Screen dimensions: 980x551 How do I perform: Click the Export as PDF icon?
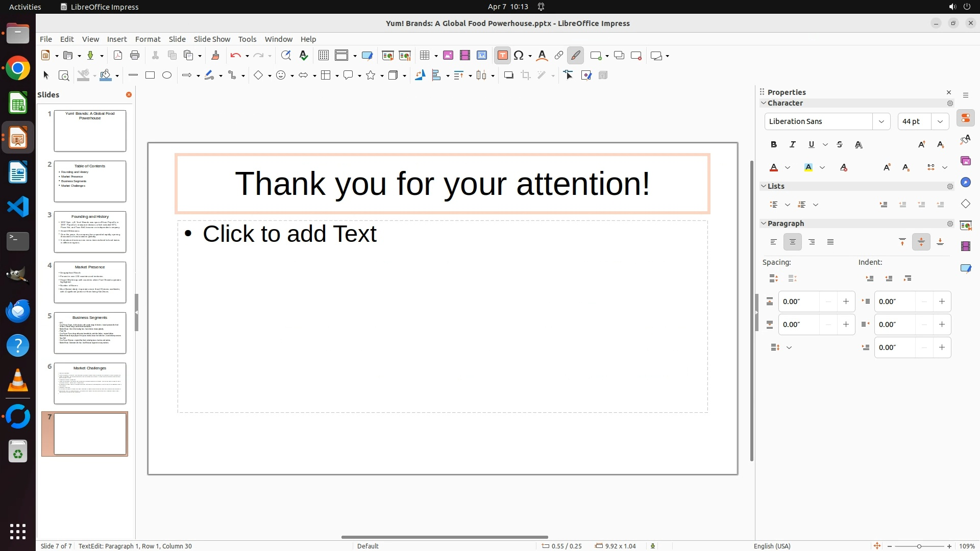pos(118,56)
